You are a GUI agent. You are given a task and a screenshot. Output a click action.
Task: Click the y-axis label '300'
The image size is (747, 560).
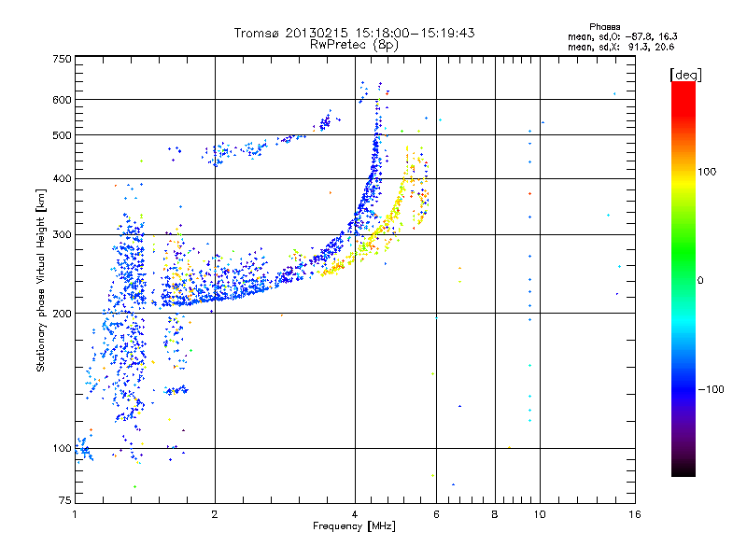62,235
